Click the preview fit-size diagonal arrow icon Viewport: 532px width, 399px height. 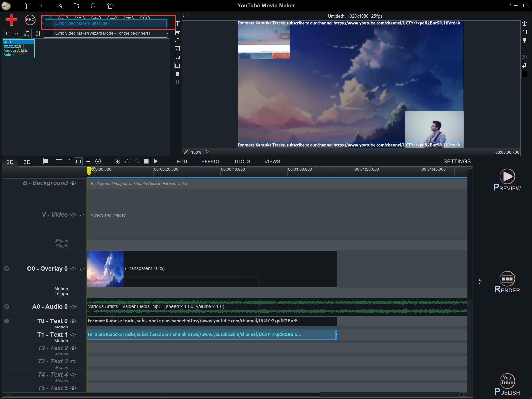point(186,152)
